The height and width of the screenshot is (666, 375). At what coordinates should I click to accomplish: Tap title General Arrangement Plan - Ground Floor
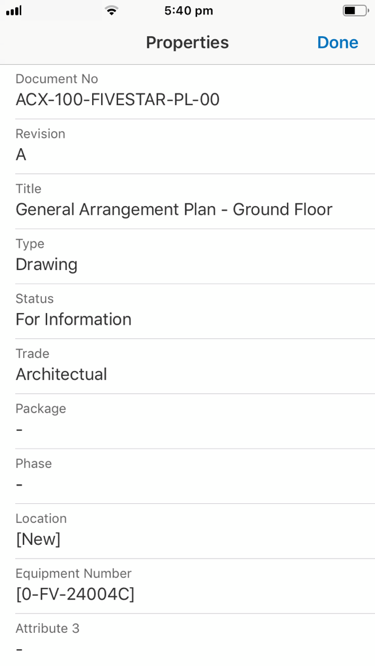(174, 209)
